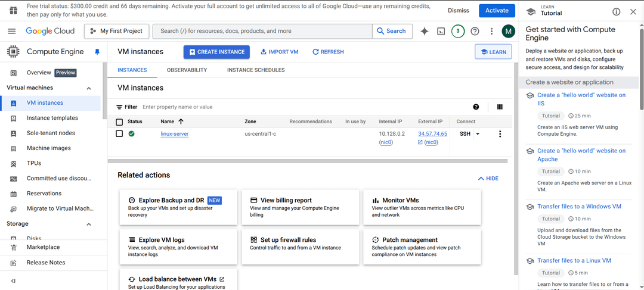Viewport: 644px width, 290px height.
Task: Open the Explore Backup and DR card
Action: coord(178,207)
